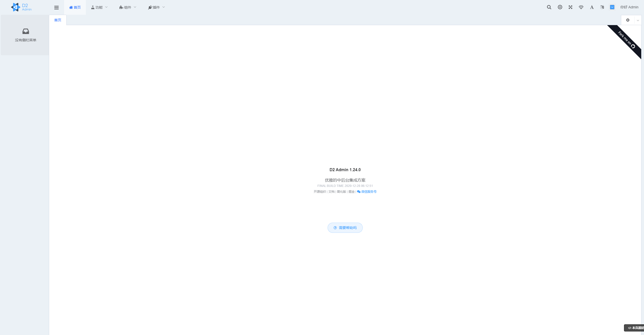Click the D2 Admin logo
Viewport: 644px width, 335px height.
coord(22,7)
